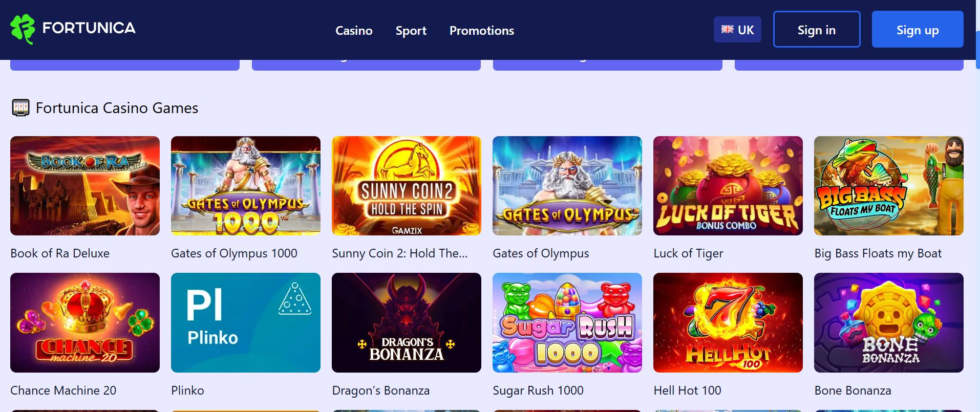
Task: Select the Hell Hot 100 slot
Action: coord(728,322)
